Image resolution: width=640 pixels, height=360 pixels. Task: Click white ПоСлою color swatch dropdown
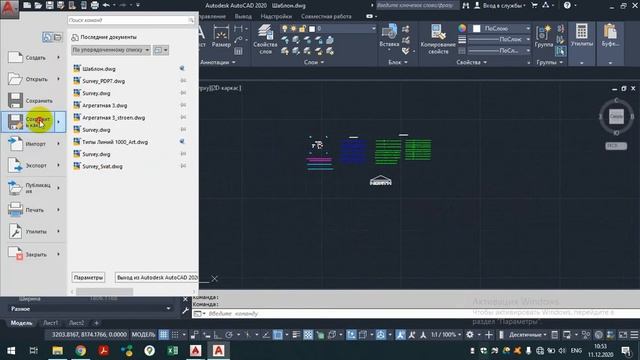coord(502,29)
